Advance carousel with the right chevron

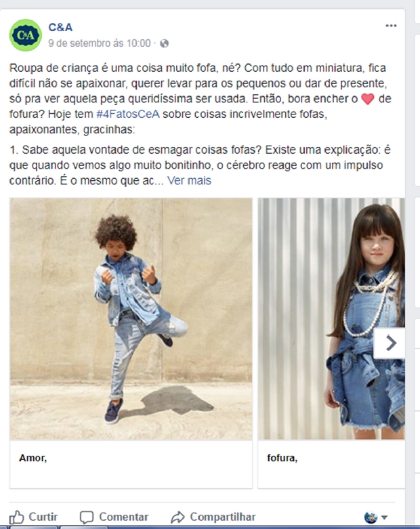pyautogui.click(x=390, y=343)
